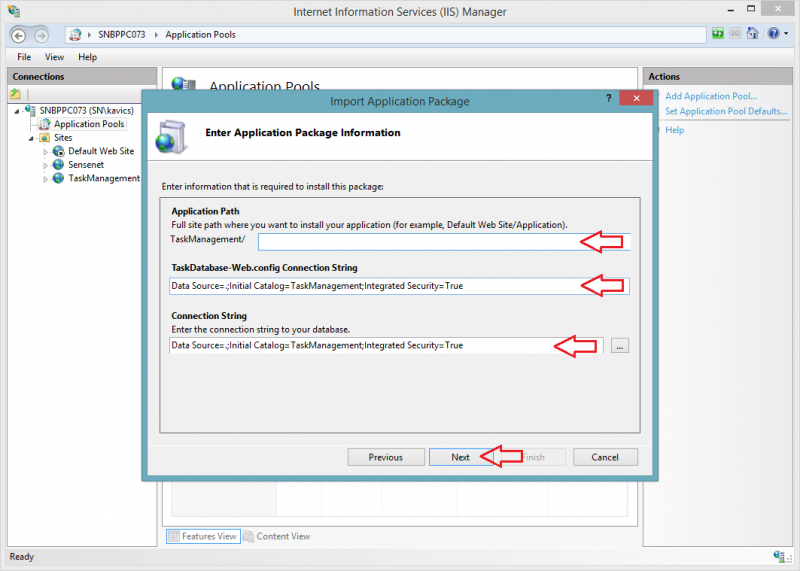Click the Cancel button
This screenshot has width=800, height=571.
click(605, 457)
